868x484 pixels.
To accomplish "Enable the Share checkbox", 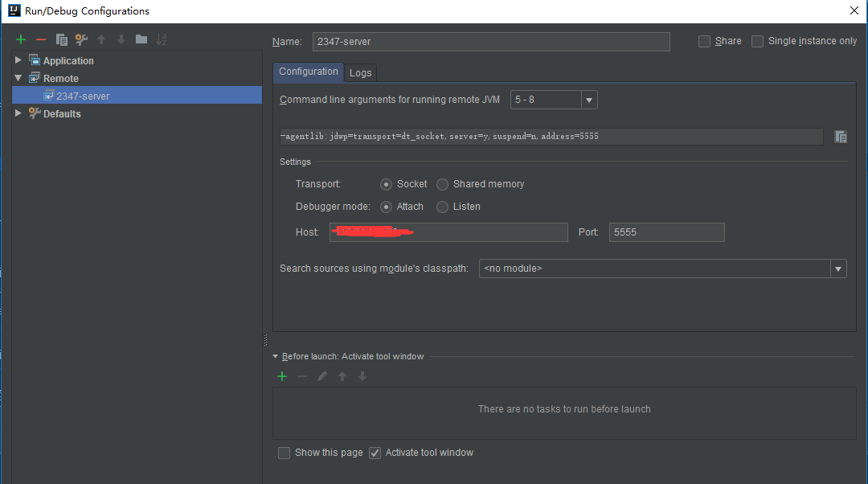I will click(704, 42).
